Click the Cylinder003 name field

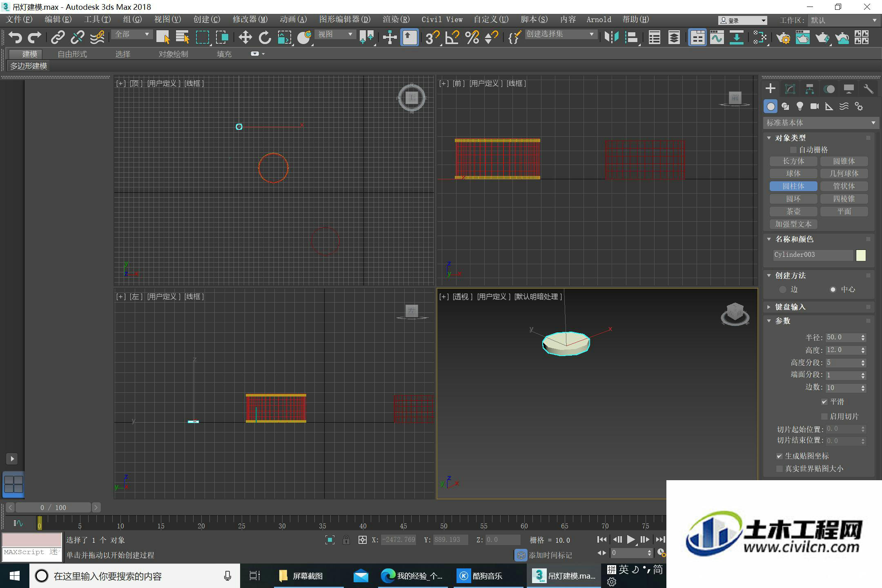click(813, 255)
